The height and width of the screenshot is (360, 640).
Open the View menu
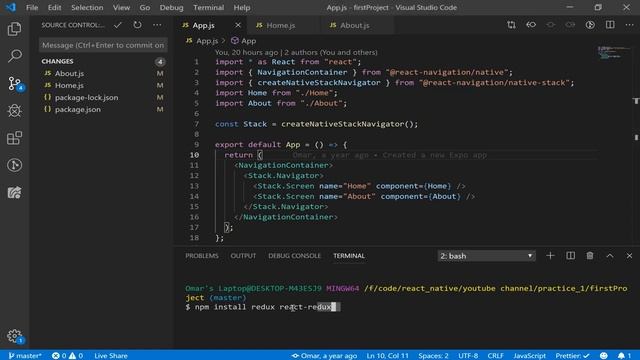coord(121,7)
